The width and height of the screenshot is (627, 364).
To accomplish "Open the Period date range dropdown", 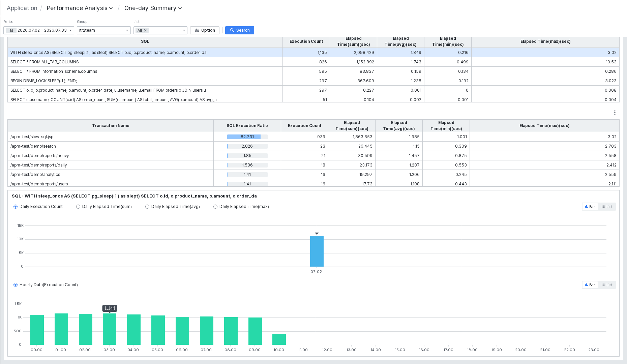I will click(39, 30).
